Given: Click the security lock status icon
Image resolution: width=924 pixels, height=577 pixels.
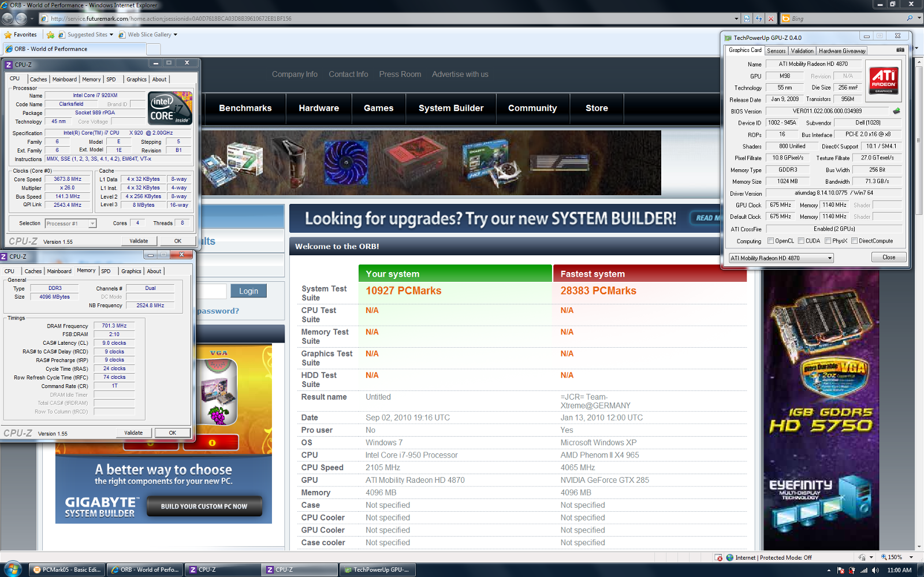Looking at the screenshot, I should tap(862, 557).
